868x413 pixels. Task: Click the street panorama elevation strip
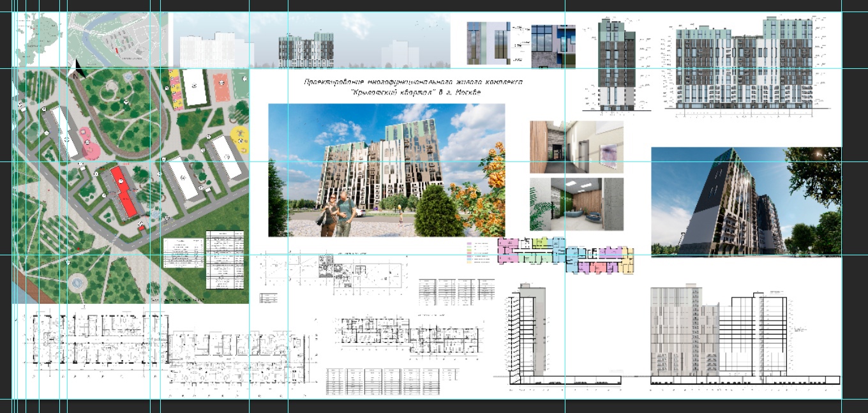(311, 41)
